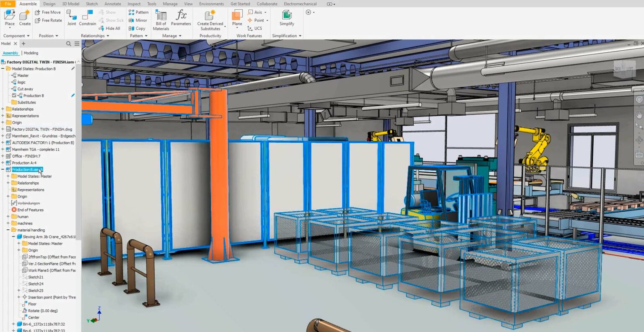Collapse the Model States: Production B node
The width and height of the screenshot is (644, 332).
click(3, 68)
